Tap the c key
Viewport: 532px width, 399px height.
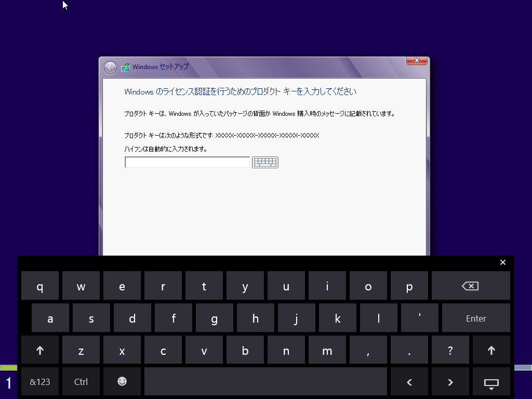tap(163, 350)
